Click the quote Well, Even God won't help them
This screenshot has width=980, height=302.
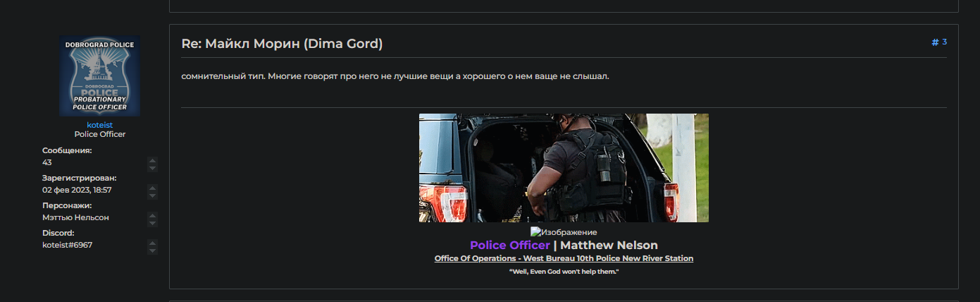coord(564,272)
